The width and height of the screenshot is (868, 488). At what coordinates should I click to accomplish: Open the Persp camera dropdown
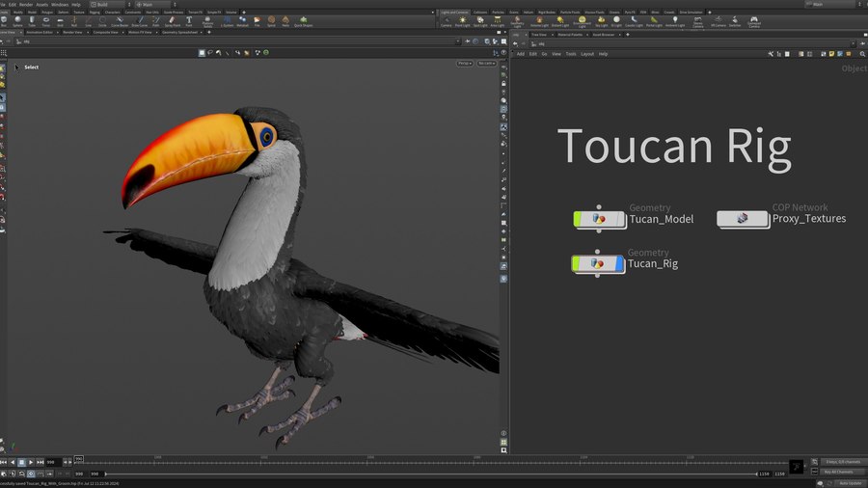tap(465, 64)
